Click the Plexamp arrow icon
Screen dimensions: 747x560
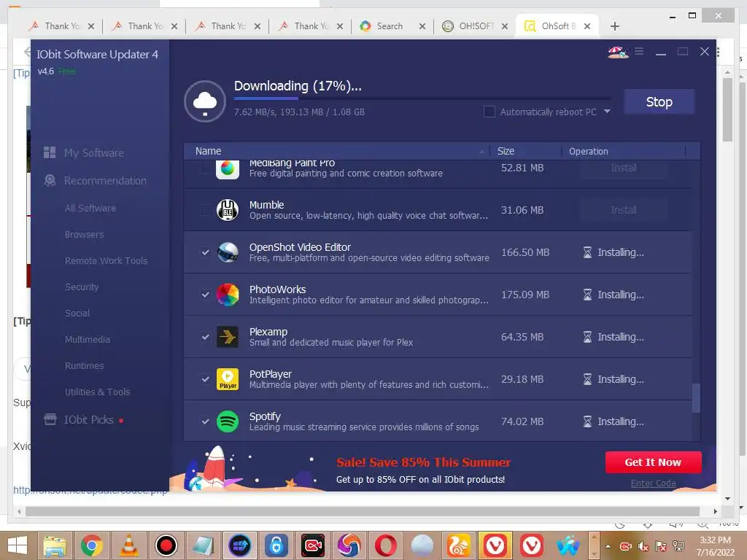(x=228, y=337)
